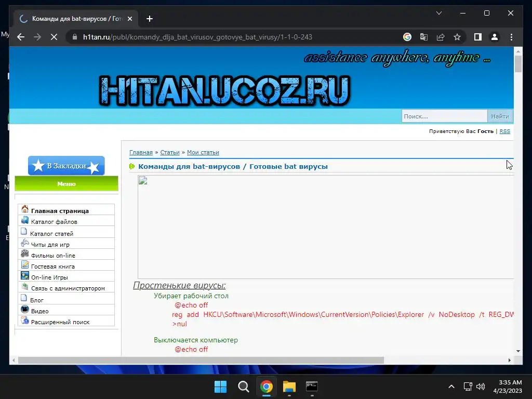
Task: Bookmark this page with the star
Action: pyautogui.click(x=457, y=37)
